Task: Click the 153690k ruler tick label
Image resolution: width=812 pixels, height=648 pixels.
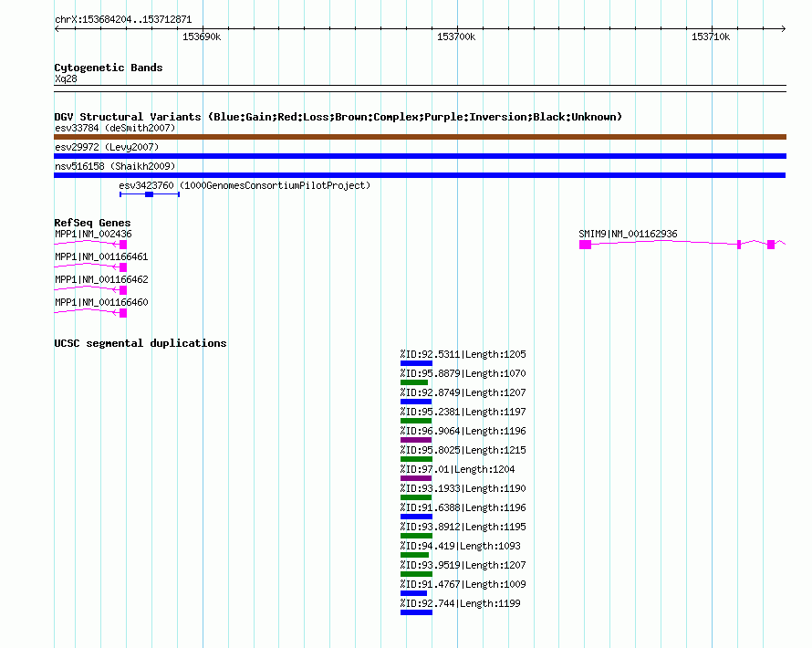Action: coord(202,37)
